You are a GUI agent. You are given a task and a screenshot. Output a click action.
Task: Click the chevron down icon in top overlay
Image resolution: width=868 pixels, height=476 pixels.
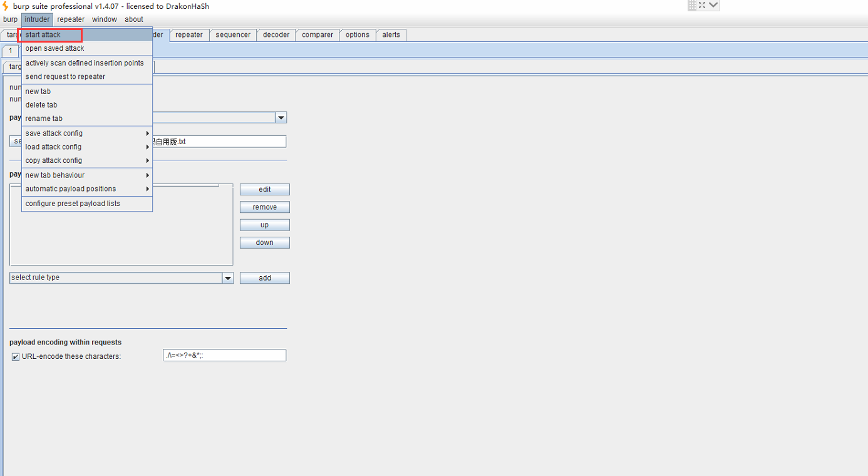pyautogui.click(x=713, y=5)
